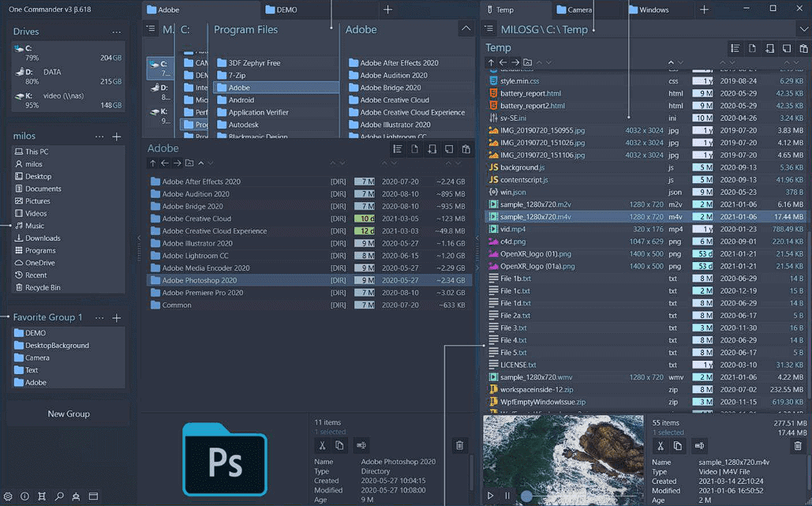
Task: Add a favorite to the milos section
Action: click(117, 137)
